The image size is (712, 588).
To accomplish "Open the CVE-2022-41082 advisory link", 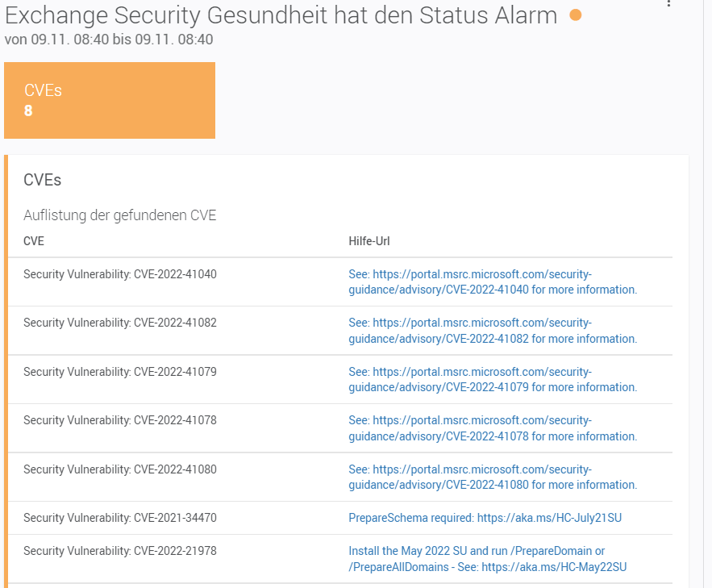I will [x=493, y=331].
